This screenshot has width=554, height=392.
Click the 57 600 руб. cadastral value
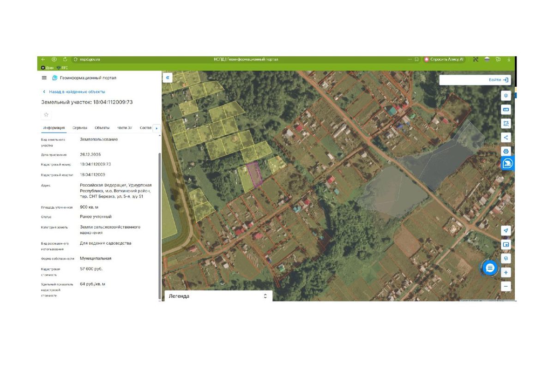[x=91, y=268]
